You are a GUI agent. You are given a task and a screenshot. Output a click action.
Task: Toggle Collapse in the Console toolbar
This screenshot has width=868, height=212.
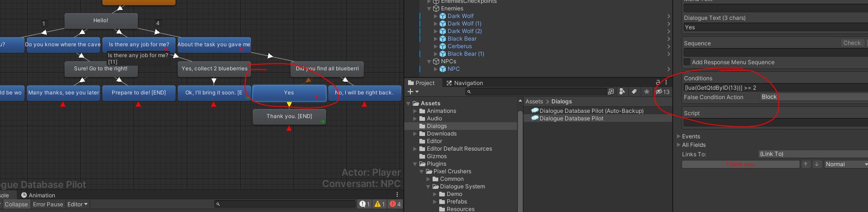pos(16,204)
